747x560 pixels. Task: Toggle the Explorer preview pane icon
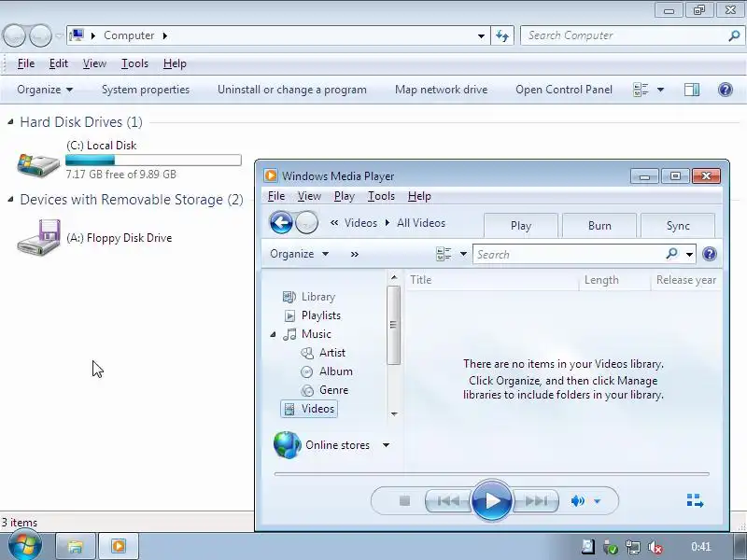click(692, 90)
